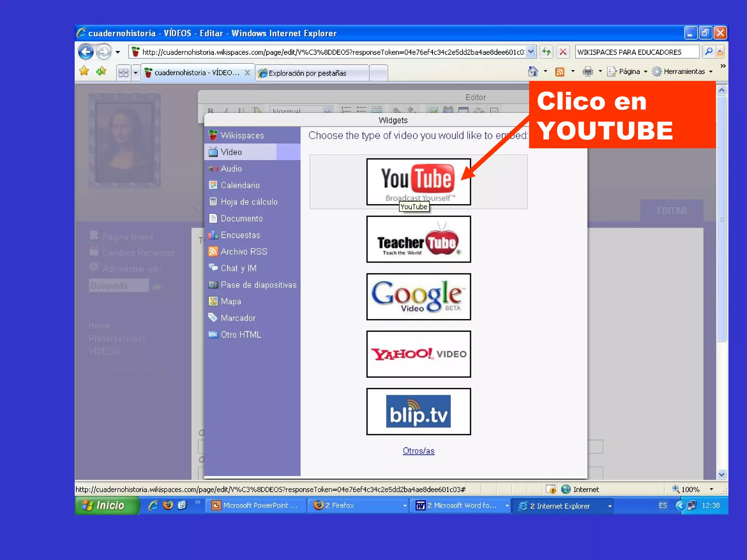Click the third quick launch icon
Image resolution: width=747 pixels, height=560 pixels.
[x=182, y=505]
